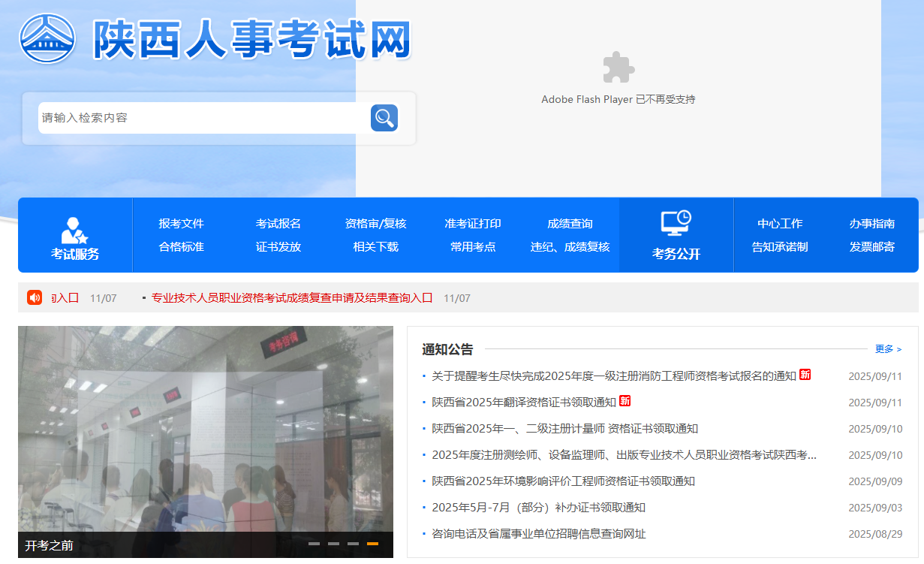Focus the 请输入检索内容 search field
The image size is (924, 564).
(x=203, y=118)
